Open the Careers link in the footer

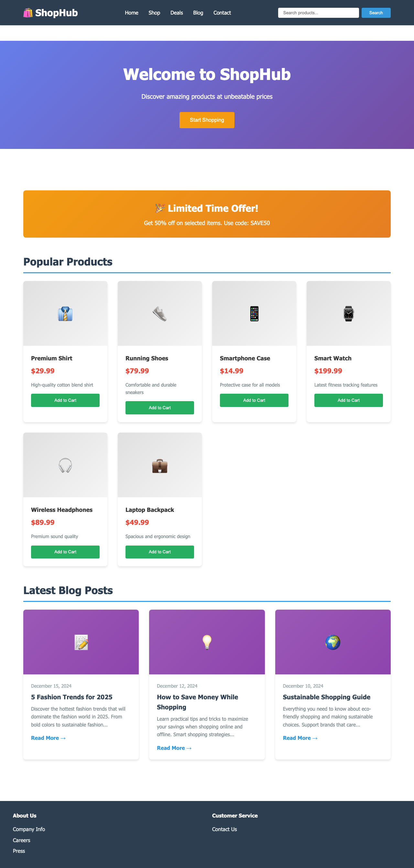(x=21, y=840)
